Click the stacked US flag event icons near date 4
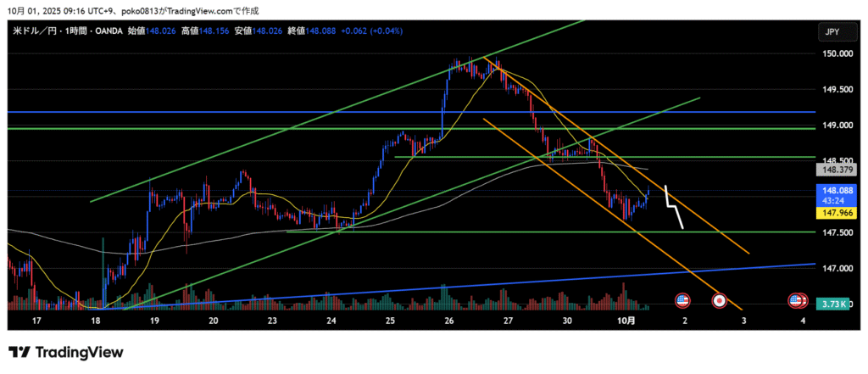The height and width of the screenshot is (374, 868). point(798,300)
